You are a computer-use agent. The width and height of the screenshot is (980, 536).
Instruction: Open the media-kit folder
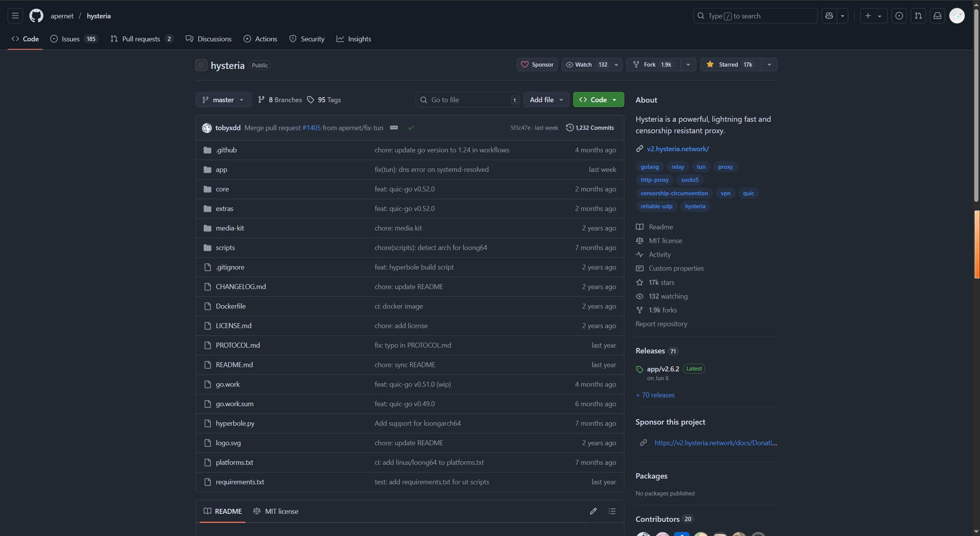[230, 228]
